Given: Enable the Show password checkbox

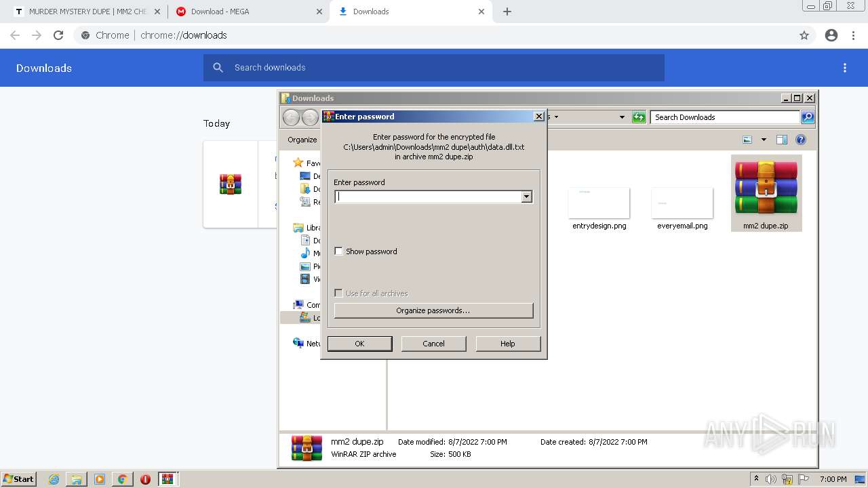Looking at the screenshot, I should [x=339, y=251].
